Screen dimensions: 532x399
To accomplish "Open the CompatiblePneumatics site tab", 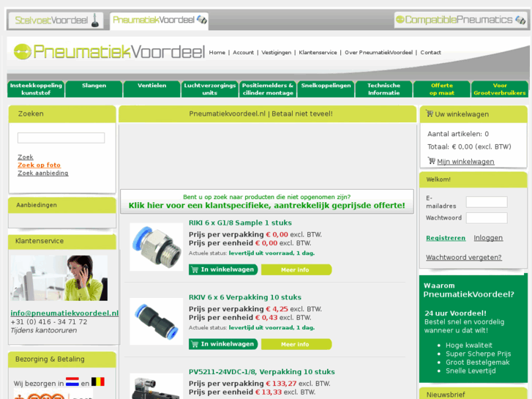I will (460, 20).
